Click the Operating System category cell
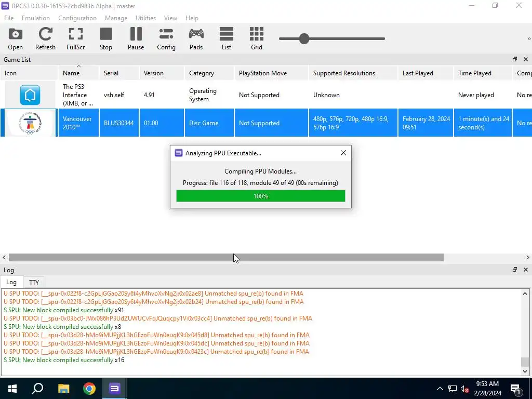Image resolution: width=532 pixels, height=399 pixels. (209, 95)
